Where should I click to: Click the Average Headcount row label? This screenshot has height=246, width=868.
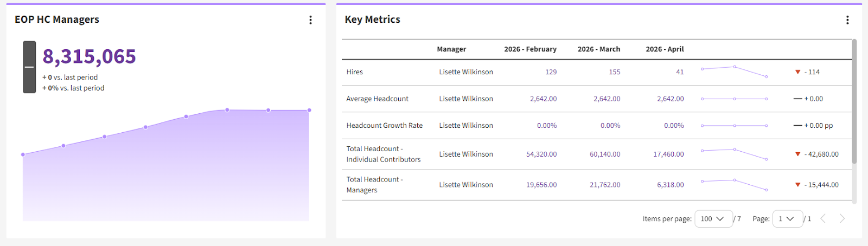point(377,99)
